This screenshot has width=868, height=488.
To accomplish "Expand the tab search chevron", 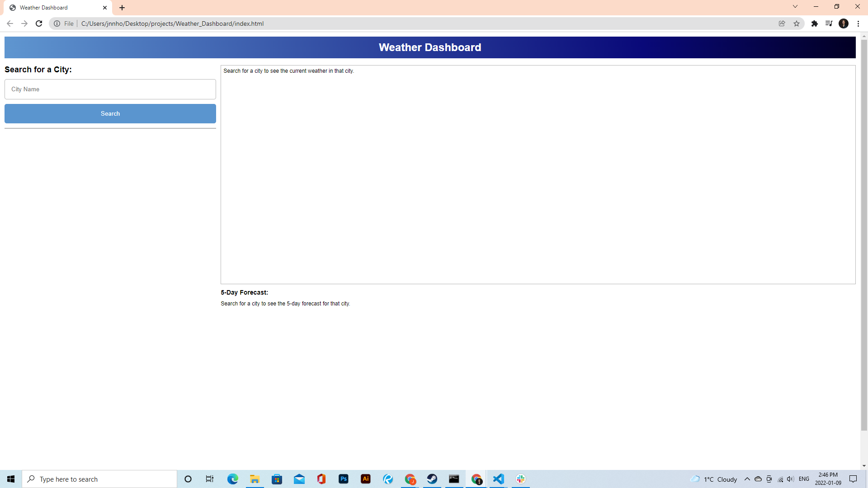I will click(795, 7).
